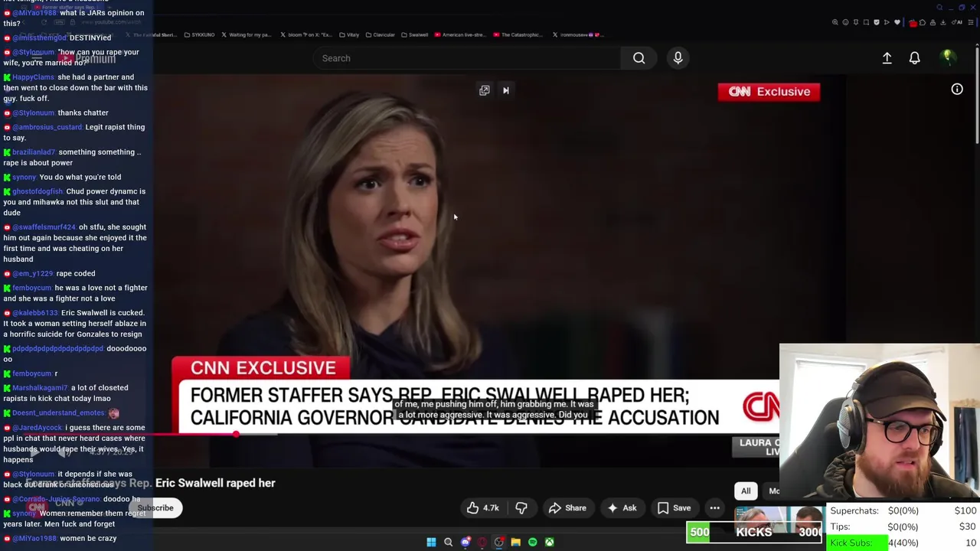Click the Ask button under the video

click(621, 508)
